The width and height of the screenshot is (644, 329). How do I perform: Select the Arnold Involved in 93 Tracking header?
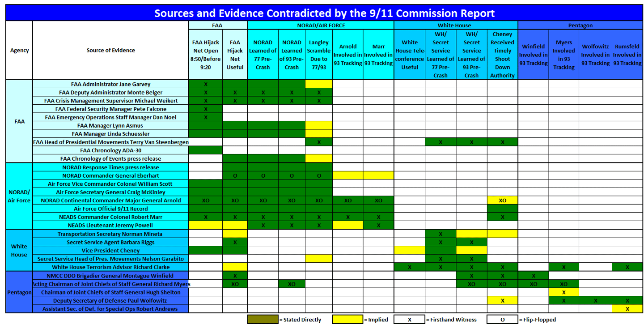[x=347, y=55]
